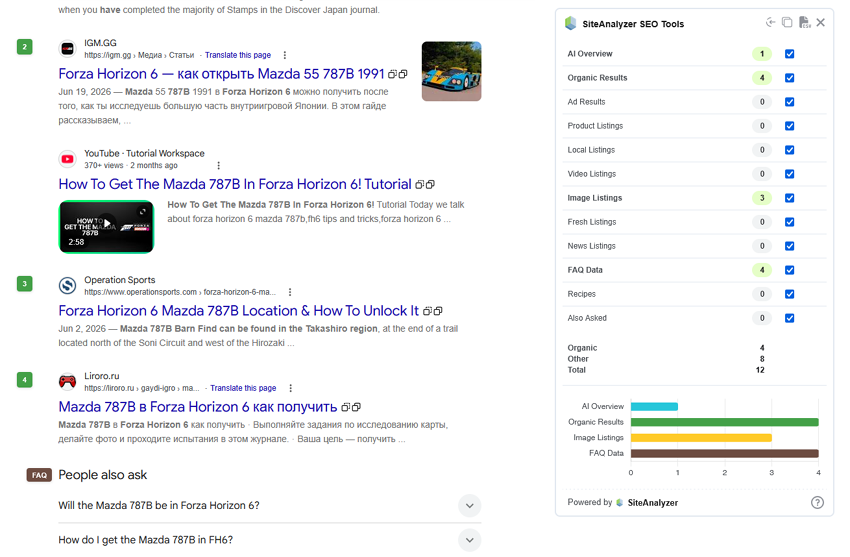Open the three-dot menu for Operation Sports result
The width and height of the screenshot is (850, 557).
290,292
